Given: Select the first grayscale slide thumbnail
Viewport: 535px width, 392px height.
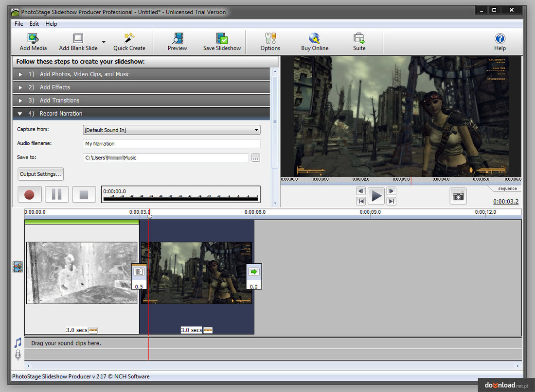Looking at the screenshot, I should coord(82,273).
